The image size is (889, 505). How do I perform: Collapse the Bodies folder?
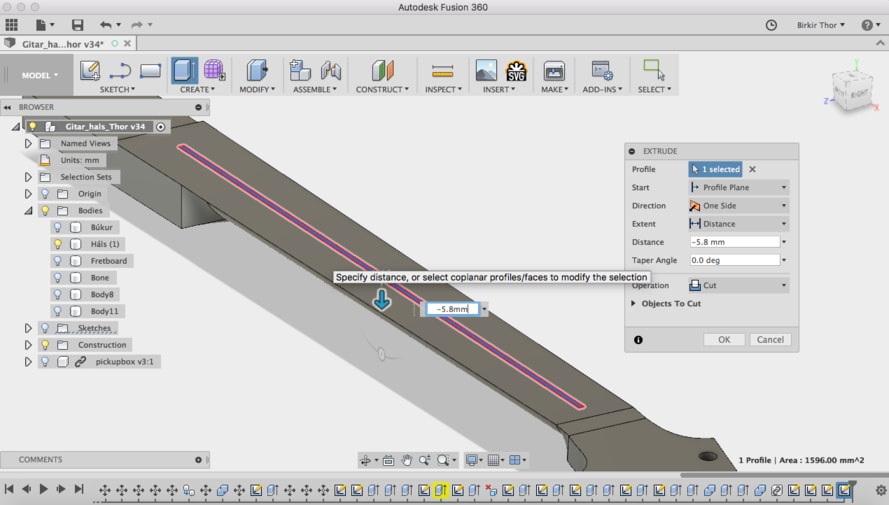coord(28,210)
